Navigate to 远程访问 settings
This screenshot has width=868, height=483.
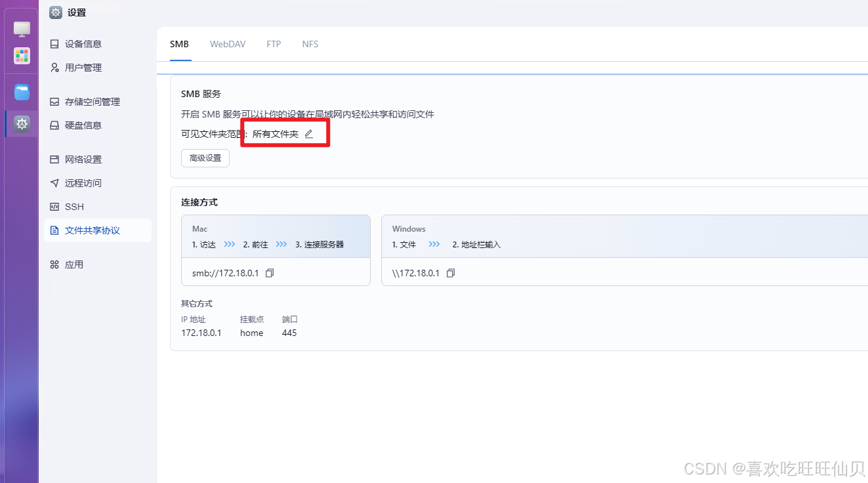[x=98, y=183]
